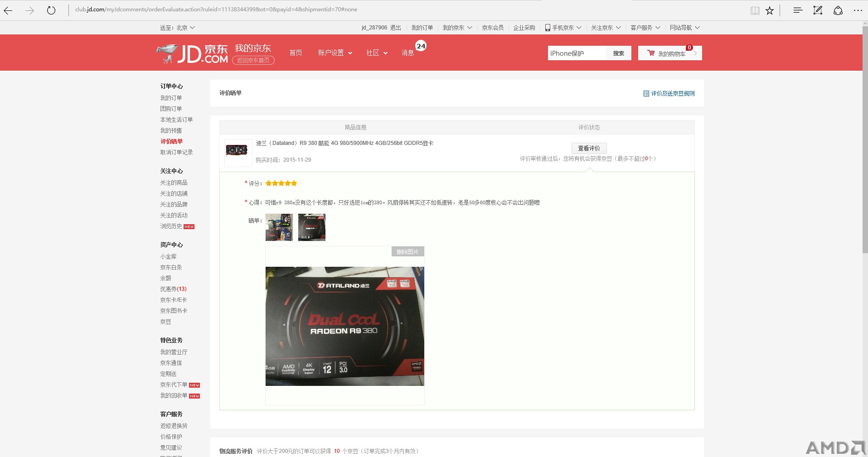Open 价格保护 in sidebar
The height and width of the screenshot is (457, 868).
click(x=171, y=437)
